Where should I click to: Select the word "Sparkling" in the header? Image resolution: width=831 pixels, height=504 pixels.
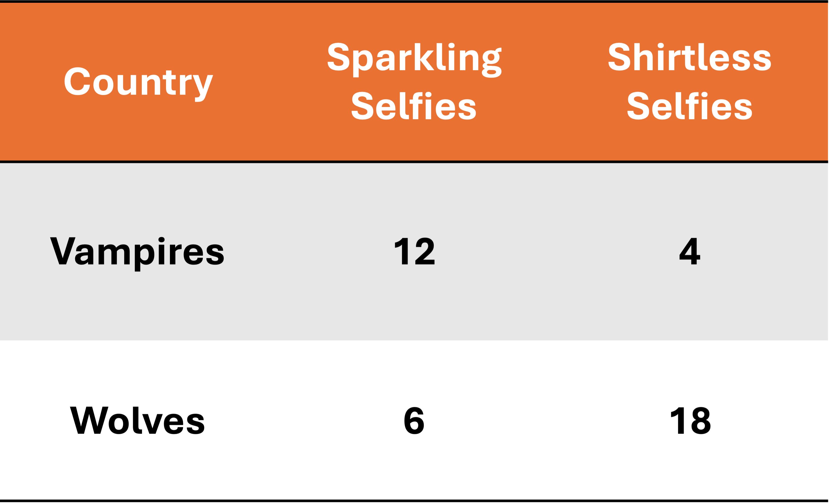414,58
